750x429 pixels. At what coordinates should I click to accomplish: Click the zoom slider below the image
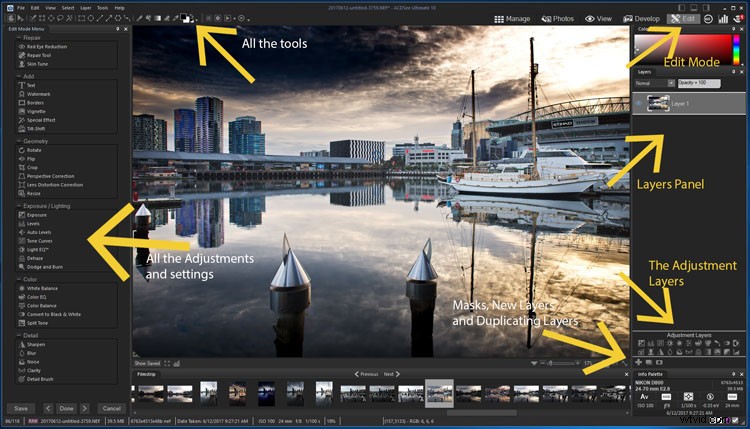coord(562,363)
